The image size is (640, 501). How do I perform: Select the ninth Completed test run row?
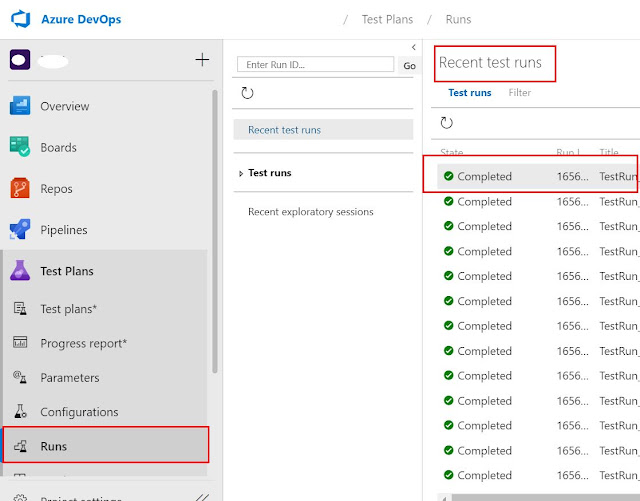(x=538, y=376)
